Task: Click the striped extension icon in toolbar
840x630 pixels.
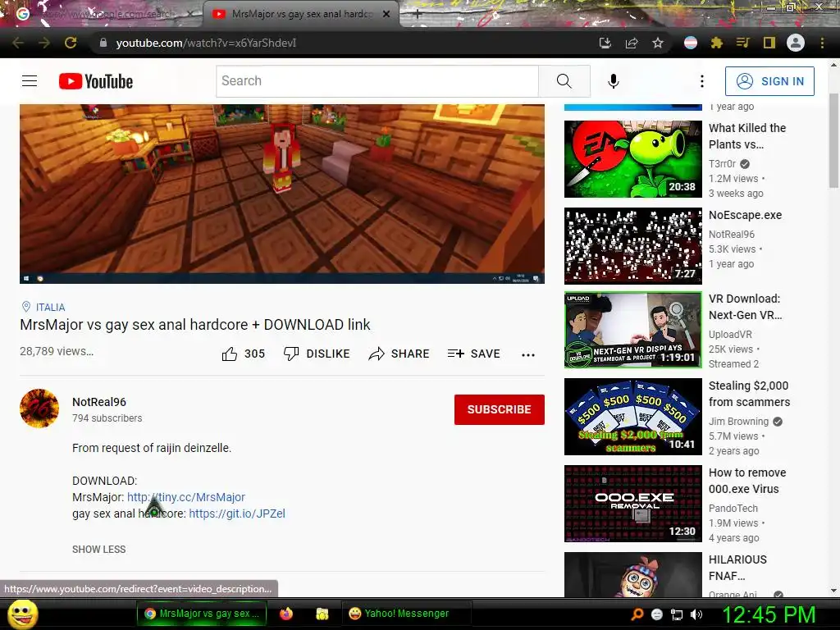Action: pyautogui.click(x=691, y=43)
